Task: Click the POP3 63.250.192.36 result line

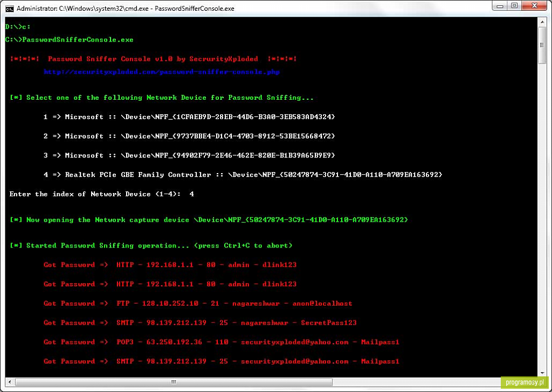Action: click(x=222, y=342)
